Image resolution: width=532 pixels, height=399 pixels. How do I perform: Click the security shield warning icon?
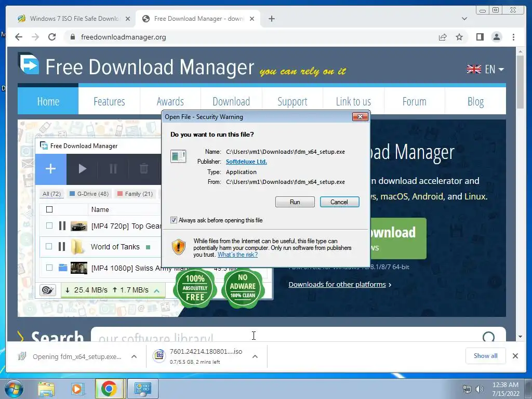tap(179, 247)
